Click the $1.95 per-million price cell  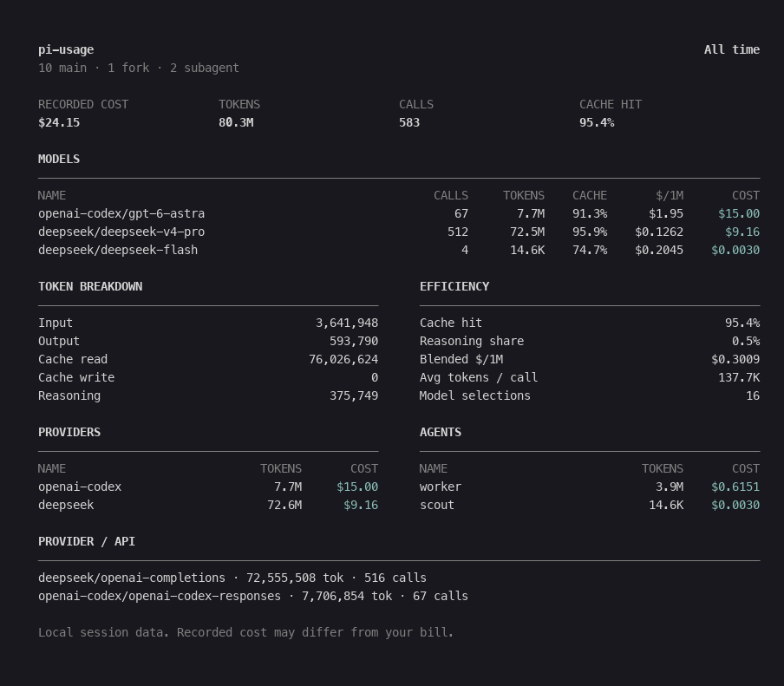[x=666, y=213]
